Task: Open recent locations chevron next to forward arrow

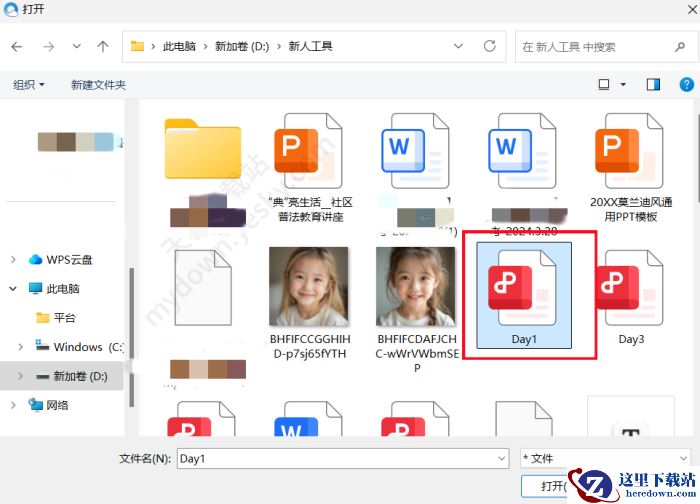Action: tap(77, 46)
